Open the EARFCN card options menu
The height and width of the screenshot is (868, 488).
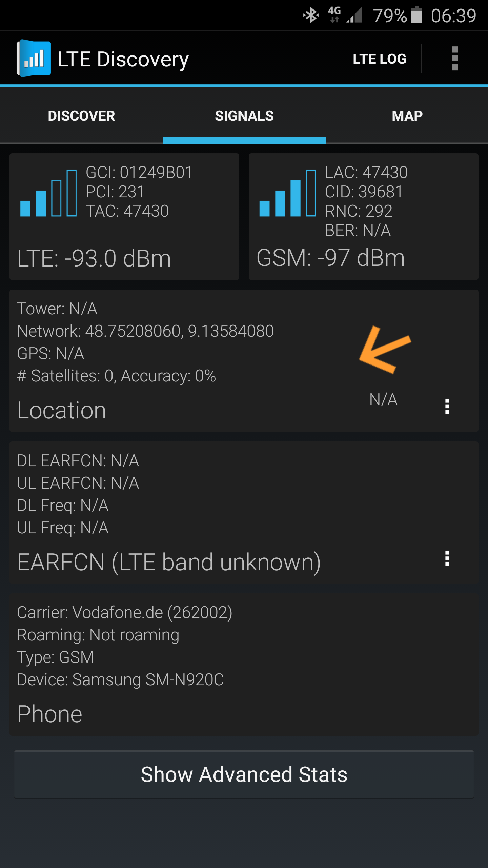click(x=447, y=558)
